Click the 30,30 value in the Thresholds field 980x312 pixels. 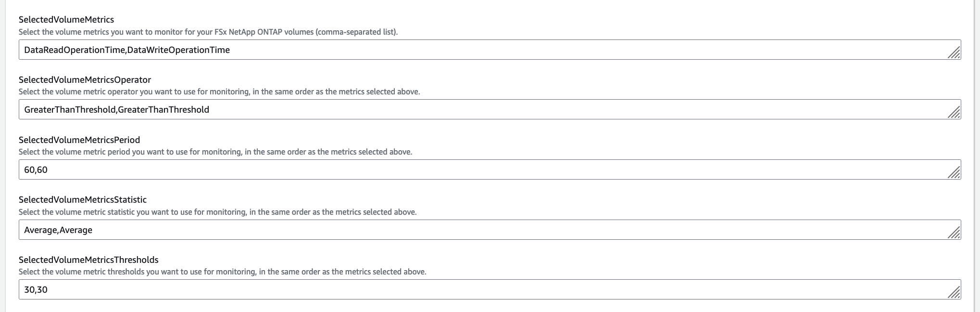36,290
